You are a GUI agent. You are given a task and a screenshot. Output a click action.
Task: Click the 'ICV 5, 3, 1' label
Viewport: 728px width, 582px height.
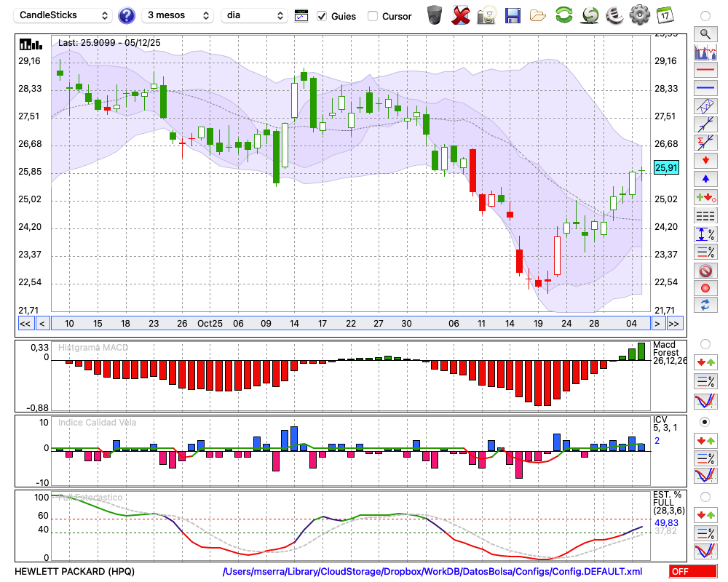[x=665, y=423]
